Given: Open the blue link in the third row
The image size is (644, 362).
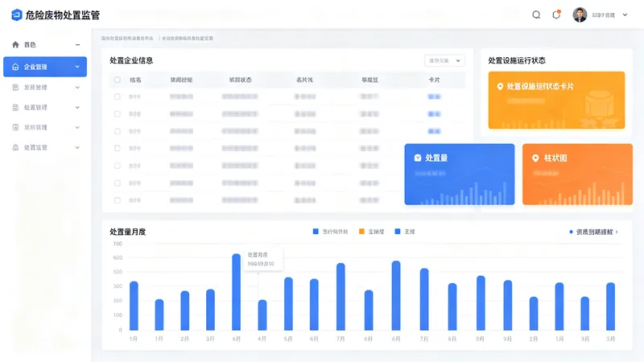Looking at the screenshot, I should pos(434,131).
